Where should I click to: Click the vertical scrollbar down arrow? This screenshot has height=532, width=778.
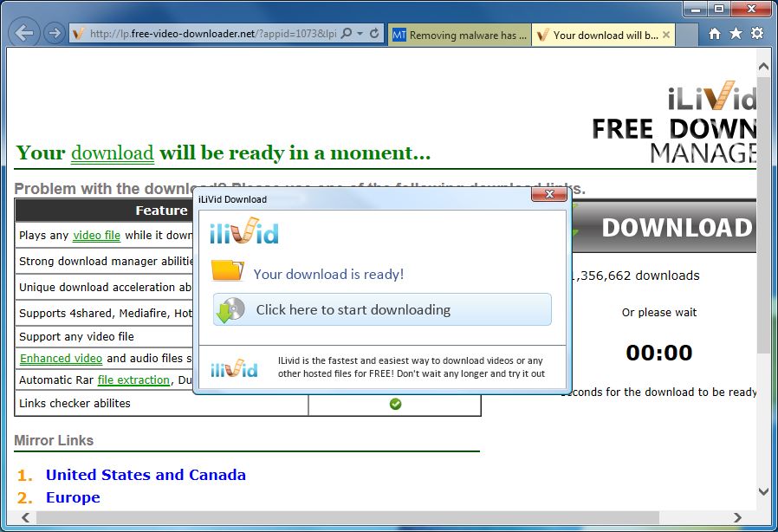coord(763,491)
